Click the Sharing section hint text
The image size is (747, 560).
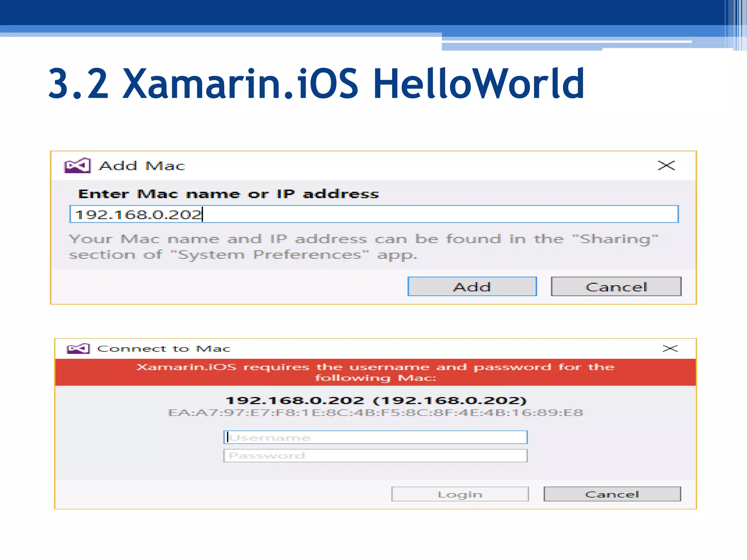tap(363, 247)
